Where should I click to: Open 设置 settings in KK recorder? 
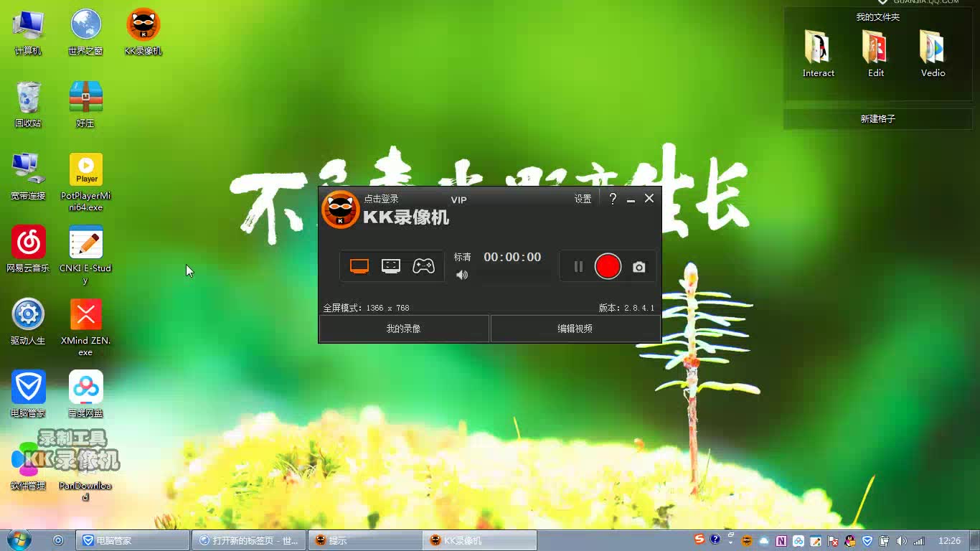click(583, 199)
